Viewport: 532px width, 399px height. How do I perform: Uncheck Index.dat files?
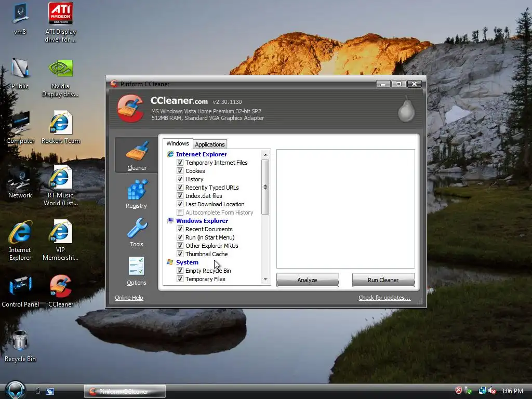180,196
